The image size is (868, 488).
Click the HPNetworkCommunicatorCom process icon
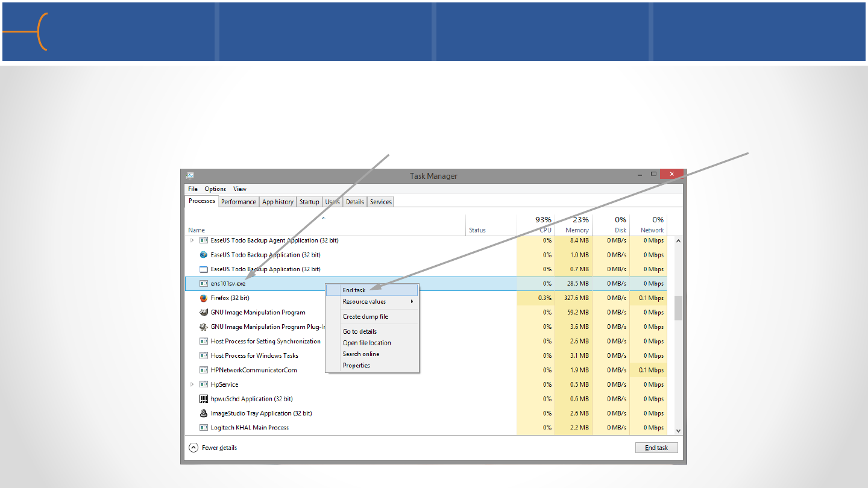click(x=204, y=371)
